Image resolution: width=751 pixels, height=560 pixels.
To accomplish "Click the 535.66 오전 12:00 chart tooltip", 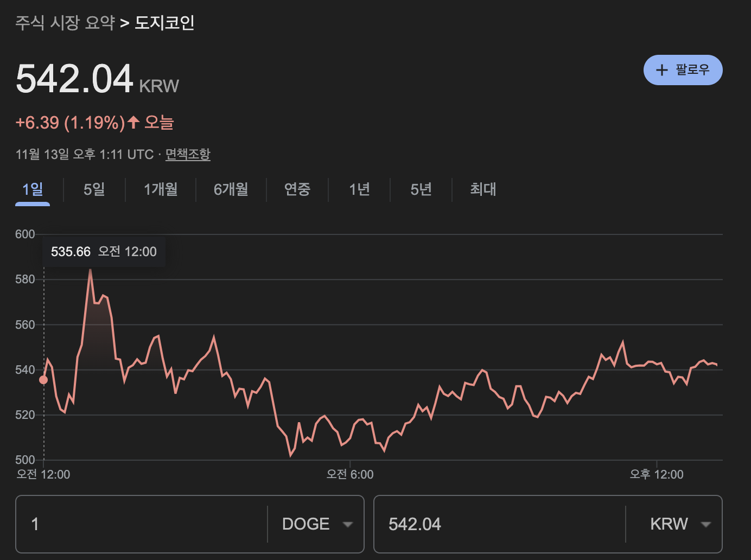I will [x=104, y=252].
